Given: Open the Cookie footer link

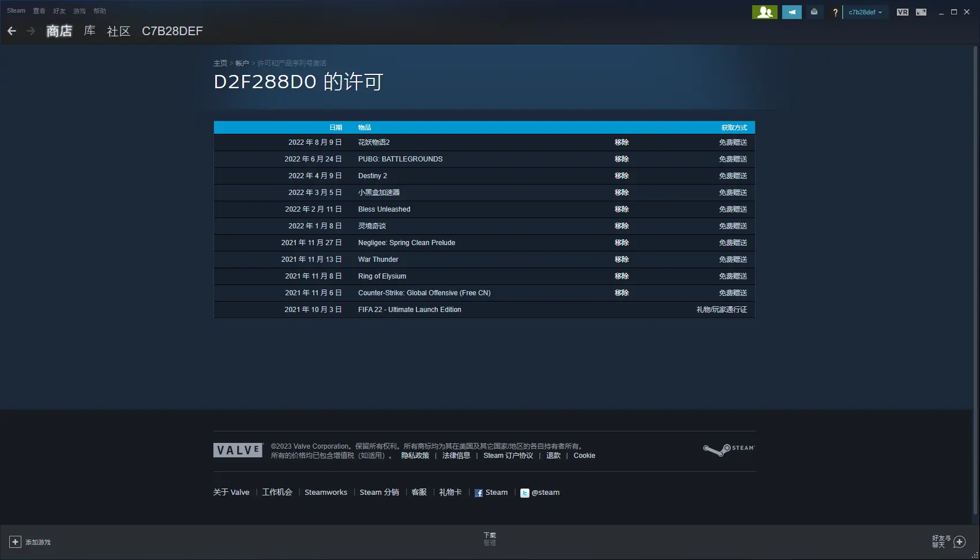Looking at the screenshot, I should pyautogui.click(x=584, y=456).
